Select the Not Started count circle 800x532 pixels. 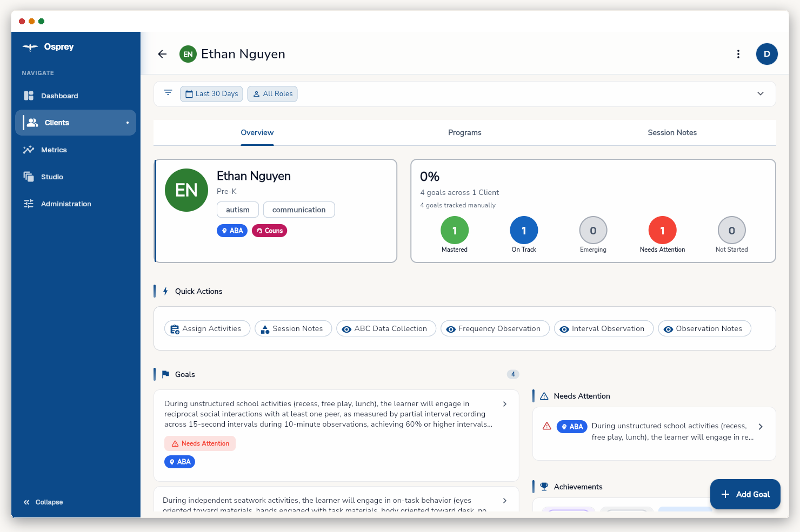tap(731, 230)
